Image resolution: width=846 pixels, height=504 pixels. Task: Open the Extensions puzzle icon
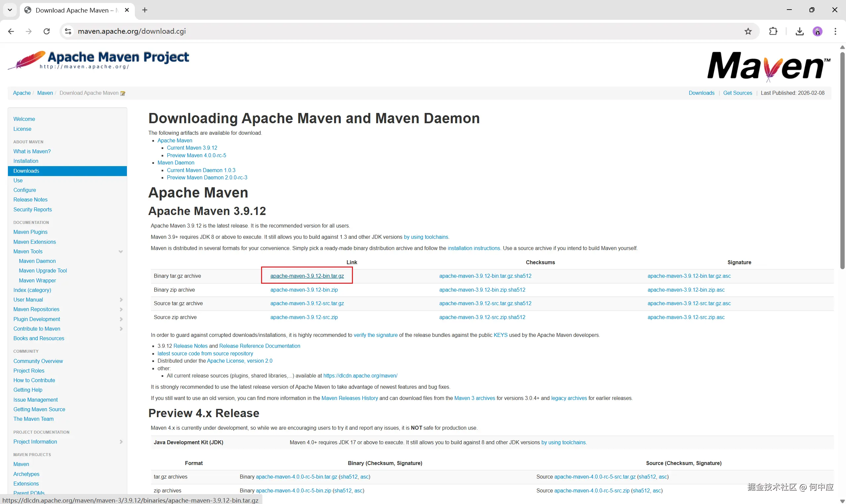[x=773, y=31]
